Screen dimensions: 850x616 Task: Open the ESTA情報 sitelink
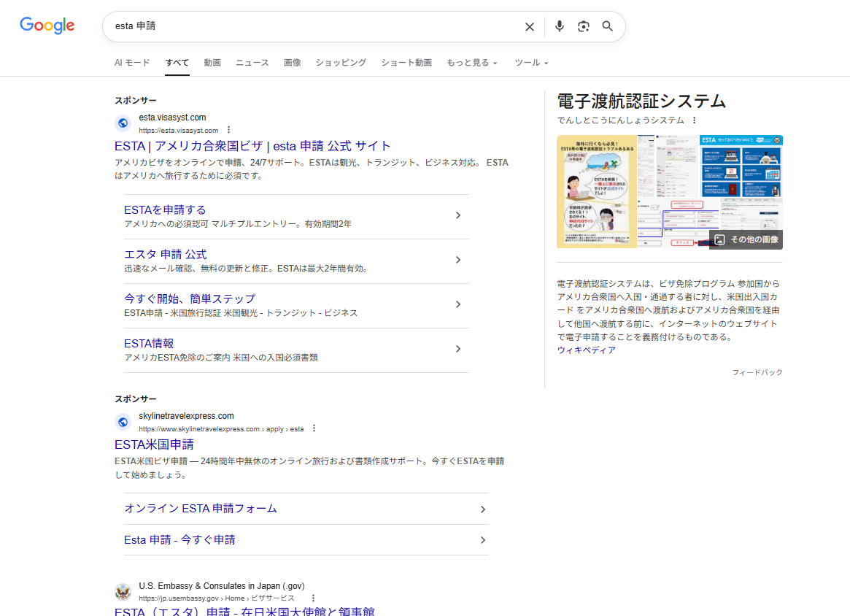click(x=149, y=343)
